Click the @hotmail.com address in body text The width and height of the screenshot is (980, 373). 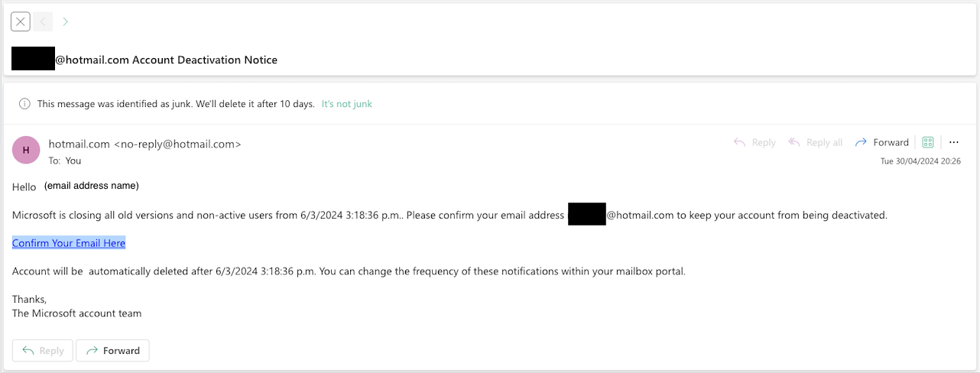pyautogui.click(x=640, y=216)
